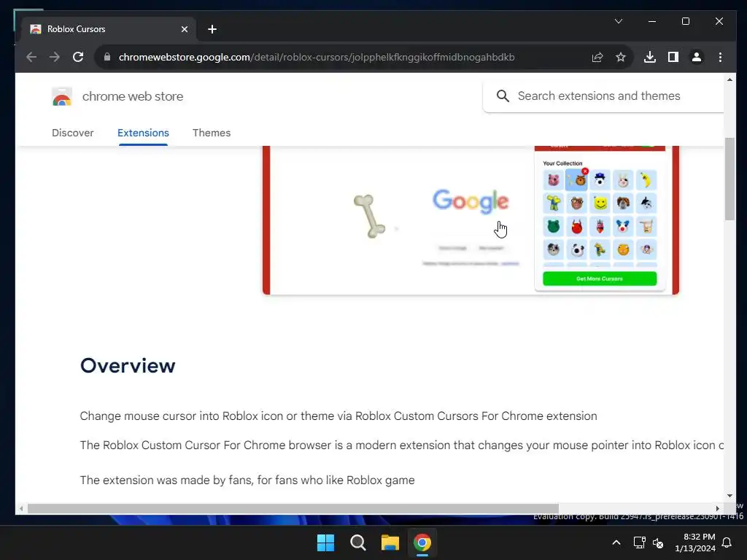Open the network status tray icon

(639, 542)
